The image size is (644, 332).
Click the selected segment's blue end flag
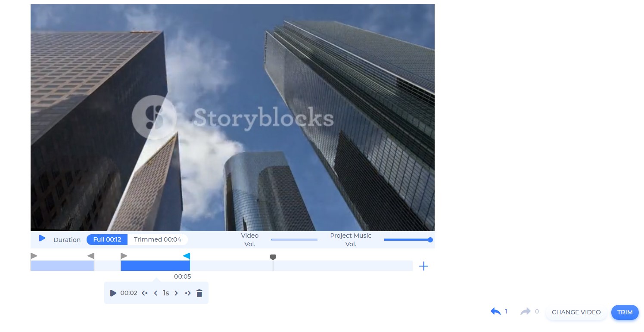(186, 256)
